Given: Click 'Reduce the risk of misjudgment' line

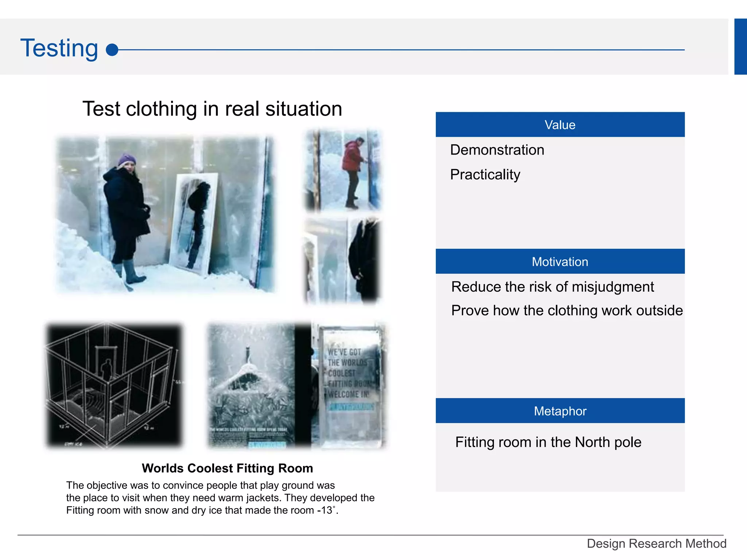Looking at the screenshot, I should (552, 287).
